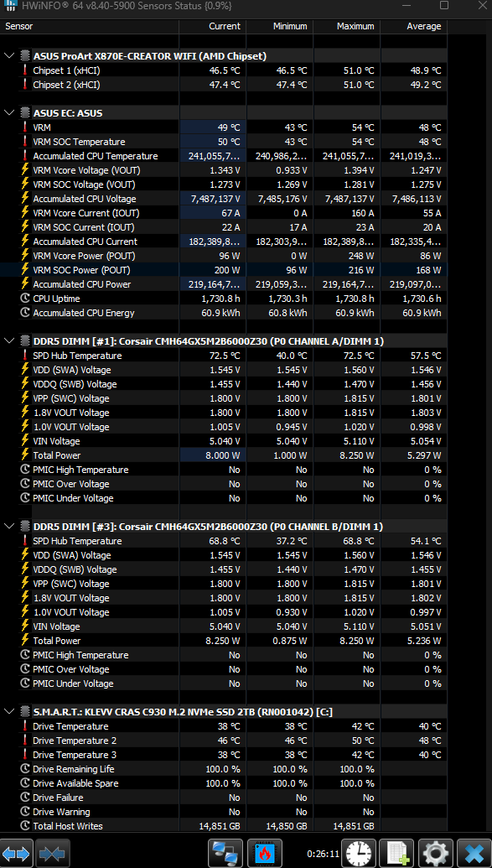Select Accumulated CPU Voltage row
This screenshot has width=492, height=868.
pyautogui.click(x=224, y=199)
